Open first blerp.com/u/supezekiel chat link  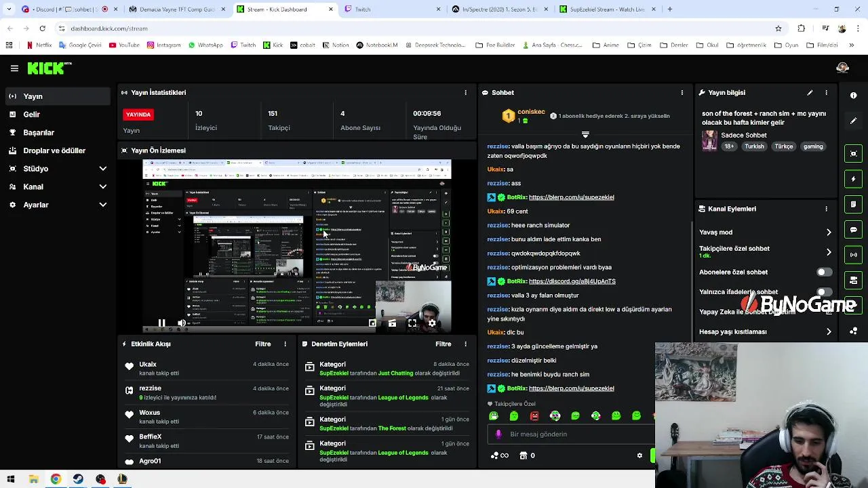(x=571, y=197)
